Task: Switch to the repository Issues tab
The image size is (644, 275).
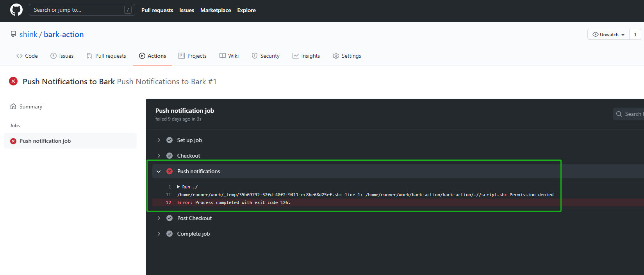Action: click(x=62, y=56)
